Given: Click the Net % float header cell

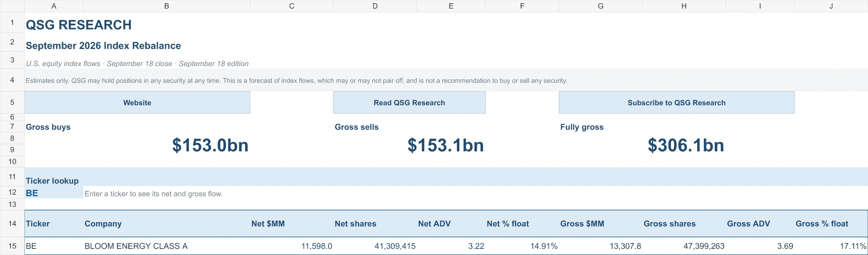Looking at the screenshot, I should [522, 224].
